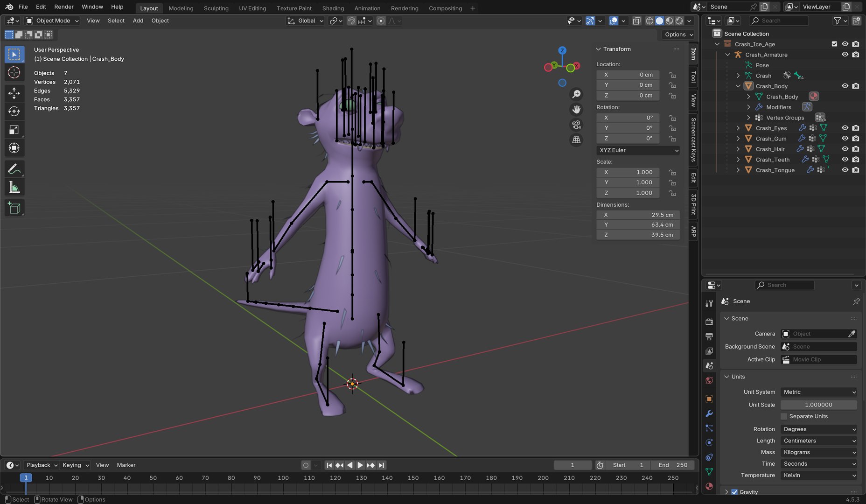Select the Measure tool
This screenshot has height=504, width=866.
coord(14,187)
